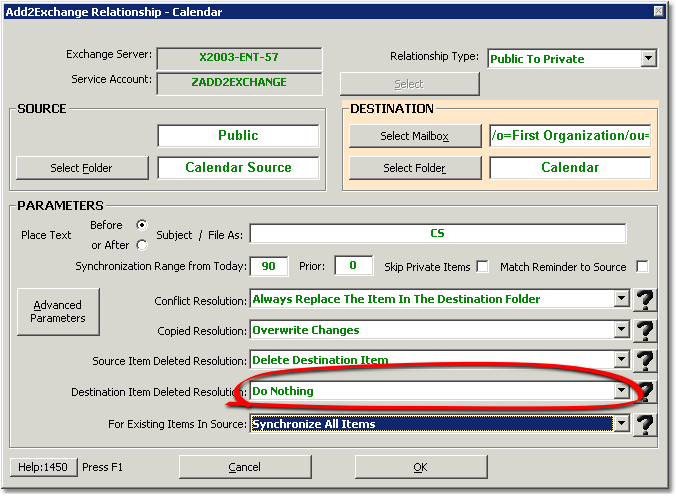Click the Prior days field

[354, 265]
